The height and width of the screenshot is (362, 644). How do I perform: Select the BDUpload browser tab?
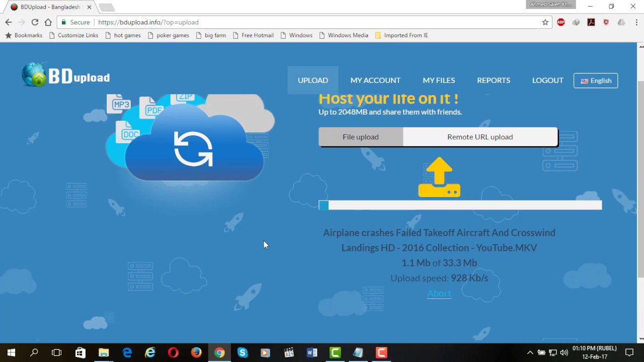(x=49, y=7)
